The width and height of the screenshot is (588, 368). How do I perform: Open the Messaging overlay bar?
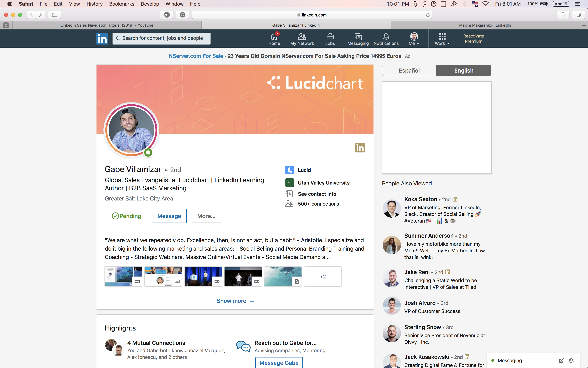click(x=534, y=360)
